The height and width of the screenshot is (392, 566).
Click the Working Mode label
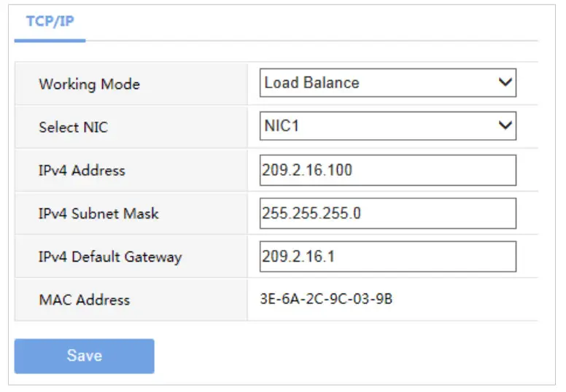(x=89, y=84)
